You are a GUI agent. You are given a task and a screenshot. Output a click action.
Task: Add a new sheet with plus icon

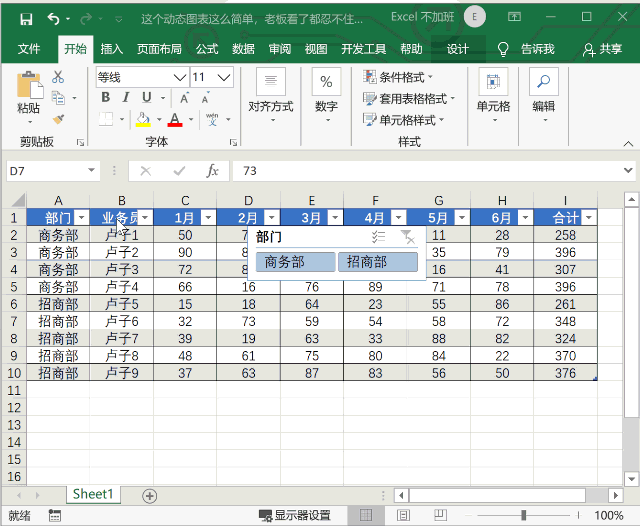click(149, 496)
